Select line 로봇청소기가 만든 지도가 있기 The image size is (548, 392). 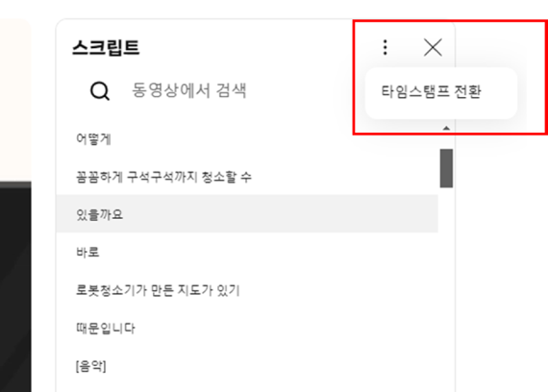point(158,290)
